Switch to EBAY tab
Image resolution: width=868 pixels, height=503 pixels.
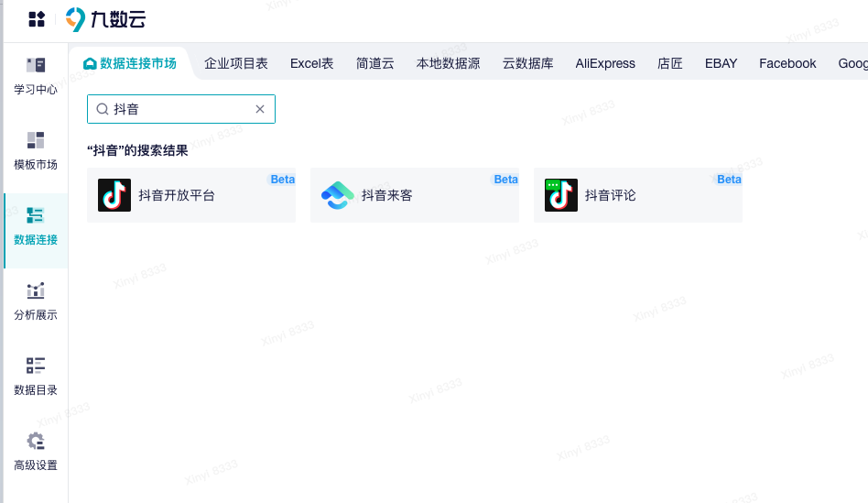tap(721, 64)
